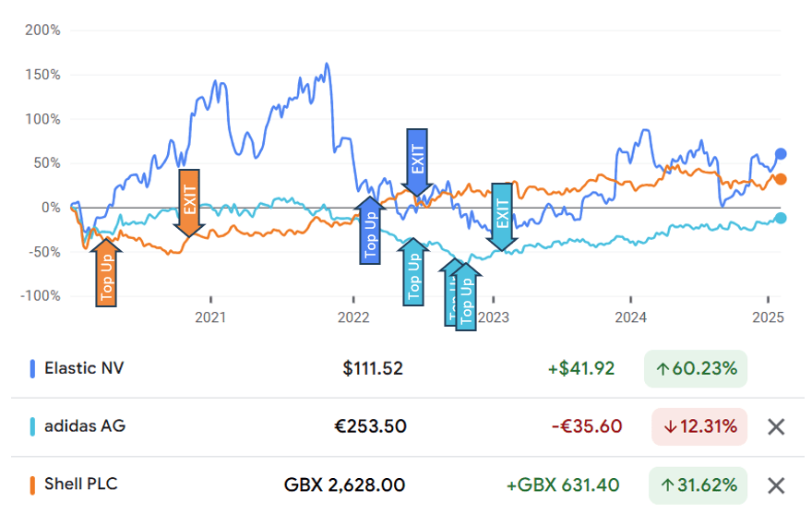812x514 pixels.
Task: Click the orange Shell endpoint dot on chart
Action: [x=781, y=179]
